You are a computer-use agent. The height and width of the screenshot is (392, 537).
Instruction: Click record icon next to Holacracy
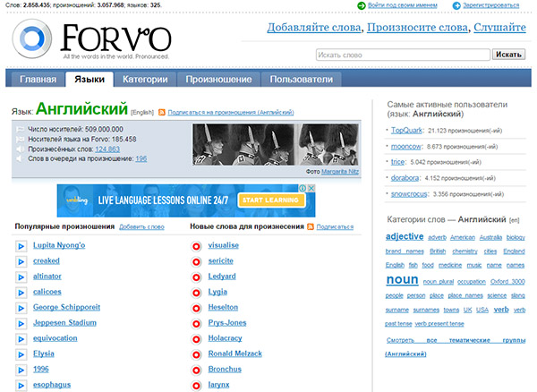(x=196, y=338)
